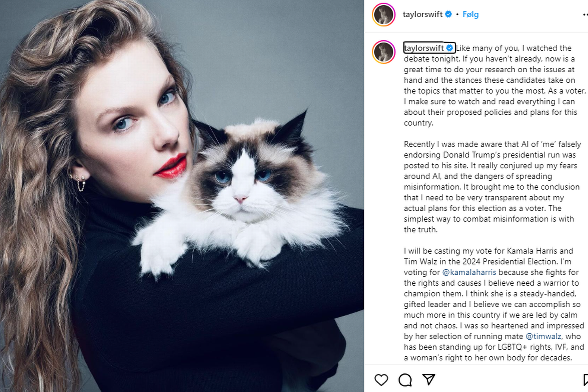View story from header profile picture
Image resolution: width=588 pixels, height=392 pixels.
pos(384,14)
